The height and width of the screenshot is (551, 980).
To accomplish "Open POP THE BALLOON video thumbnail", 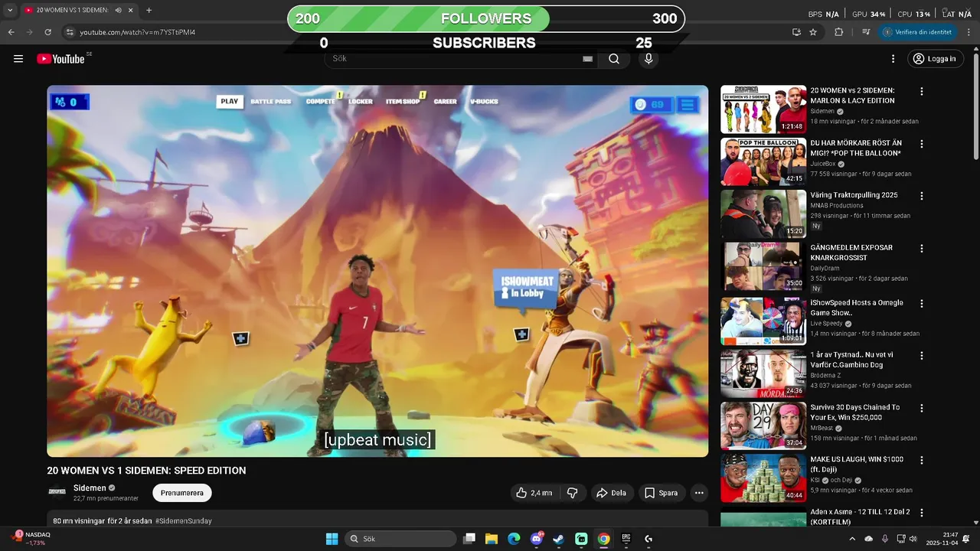I will 763,161.
